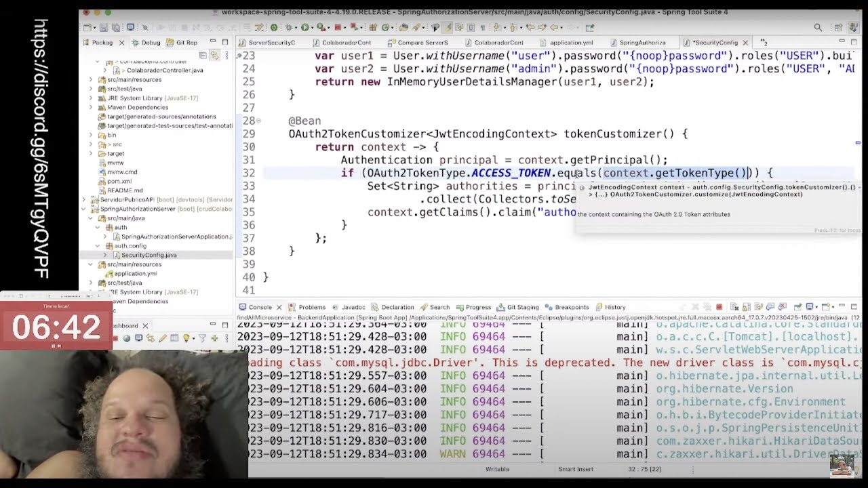Open the application.yml editor tab
Viewport: 868px width, 488px height.
tap(566, 43)
